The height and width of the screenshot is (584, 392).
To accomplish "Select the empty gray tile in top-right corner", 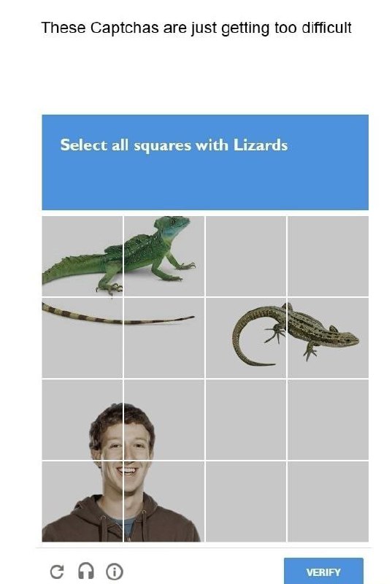I will coord(328,256).
